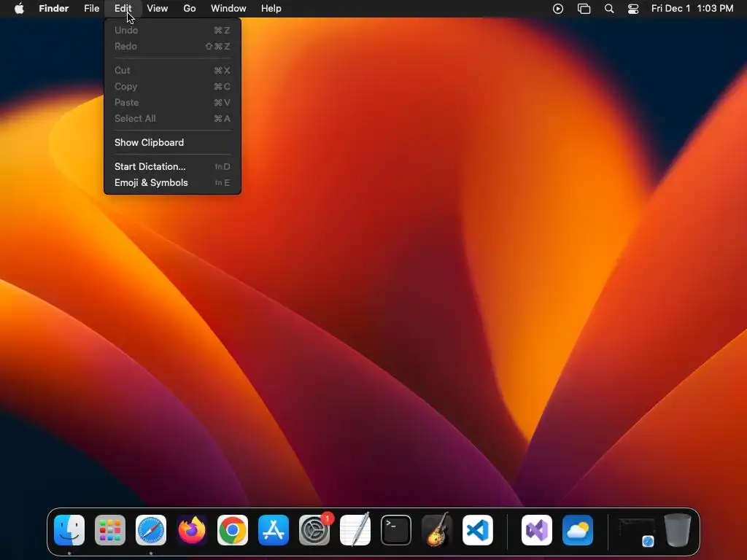This screenshot has width=747, height=560.
Task: Close the open Edit menu
Action: (123, 9)
